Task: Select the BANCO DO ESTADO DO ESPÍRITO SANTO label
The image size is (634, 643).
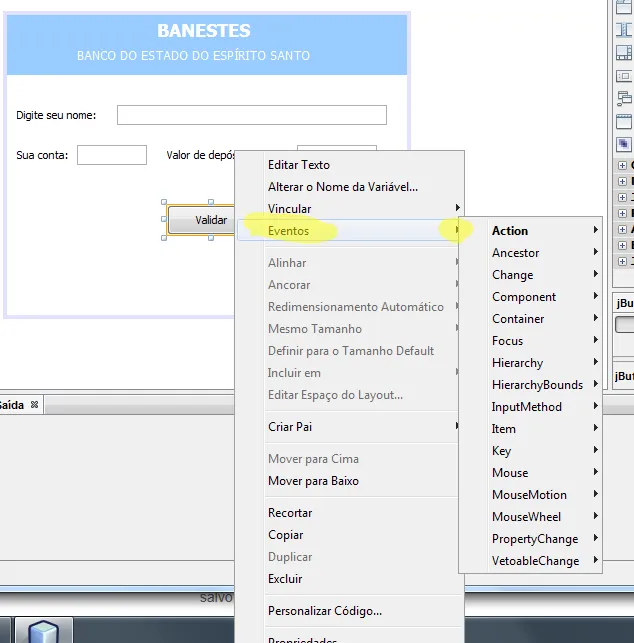Action: [x=194, y=55]
